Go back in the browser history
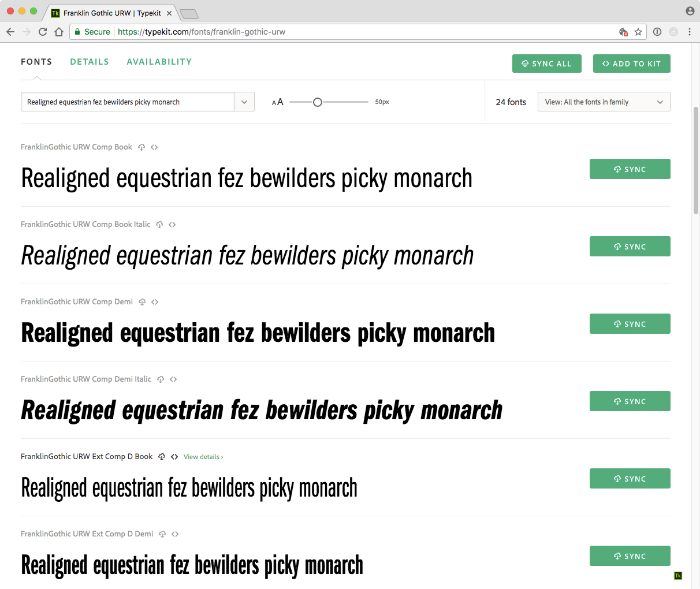Image resolution: width=700 pixels, height=589 pixels. click(10, 32)
